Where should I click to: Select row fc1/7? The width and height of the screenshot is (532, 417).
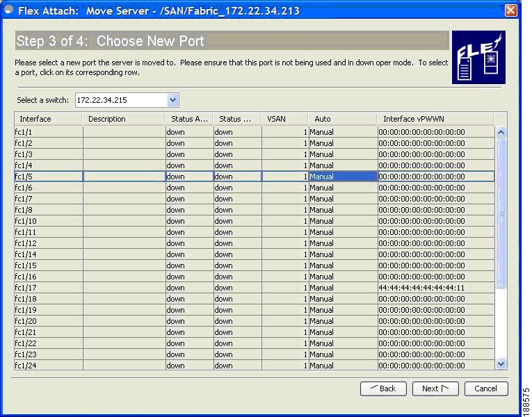click(255, 199)
